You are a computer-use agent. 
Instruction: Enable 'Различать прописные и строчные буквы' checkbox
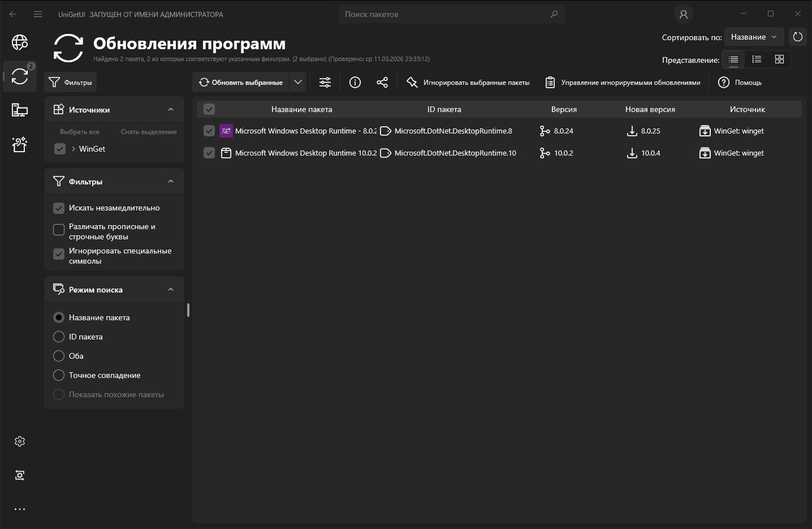(59, 230)
